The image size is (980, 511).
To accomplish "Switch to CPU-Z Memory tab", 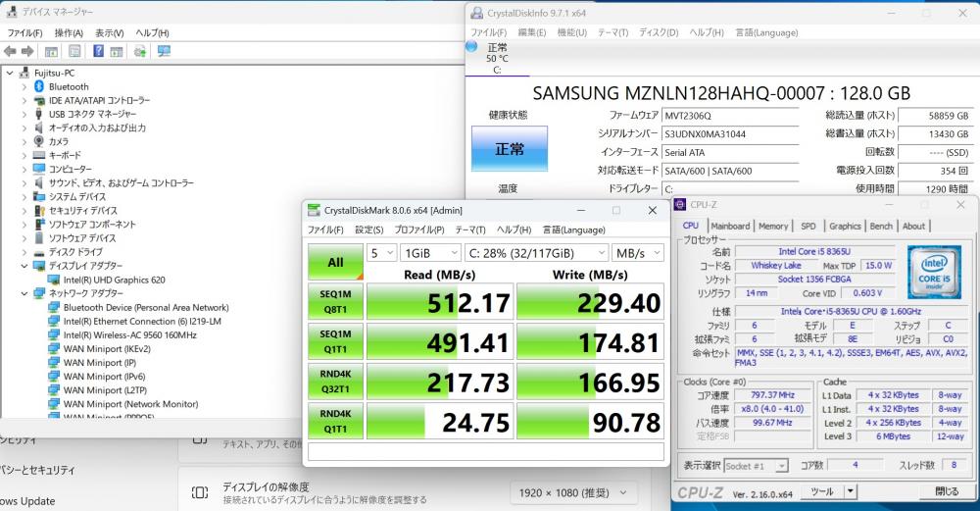I will (x=773, y=226).
